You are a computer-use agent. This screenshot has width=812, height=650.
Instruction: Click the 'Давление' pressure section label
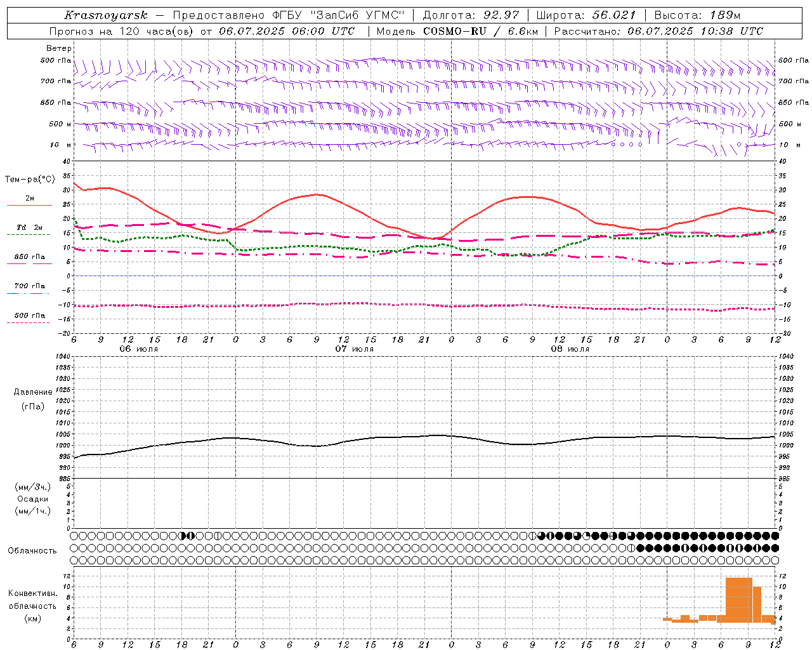click(x=33, y=392)
